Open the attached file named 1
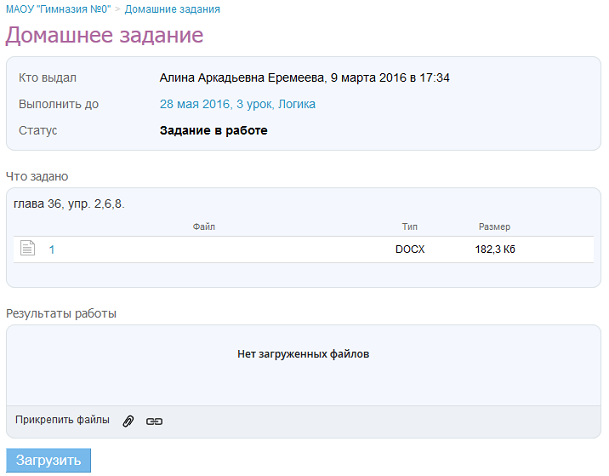The image size is (609, 476). (51, 250)
